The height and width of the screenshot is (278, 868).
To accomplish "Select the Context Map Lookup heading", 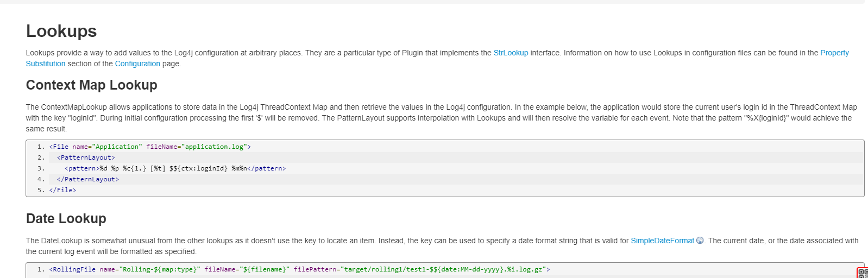I will (92, 85).
